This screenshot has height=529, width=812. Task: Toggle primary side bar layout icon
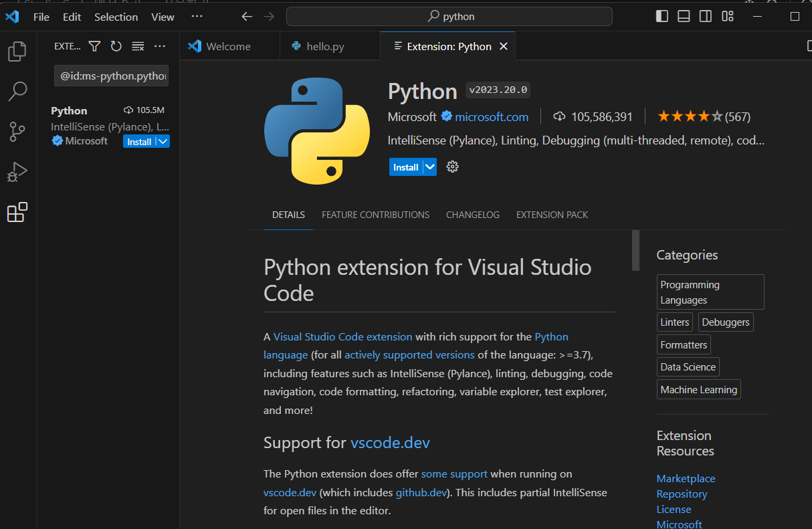[x=662, y=17]
